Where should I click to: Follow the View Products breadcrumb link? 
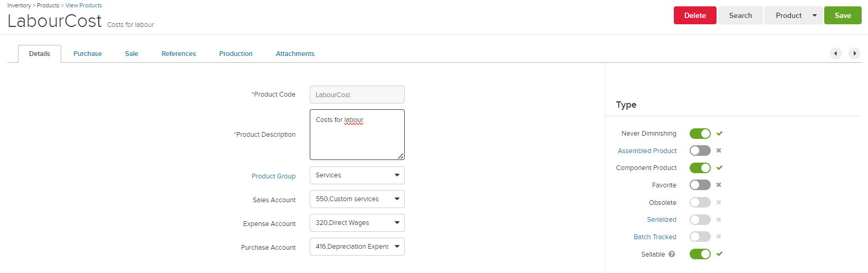pos(83,5)
